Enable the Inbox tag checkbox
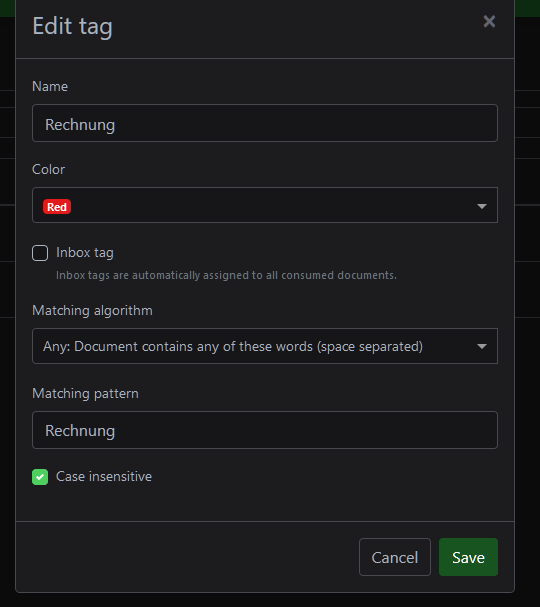 [x=40, y=253]
